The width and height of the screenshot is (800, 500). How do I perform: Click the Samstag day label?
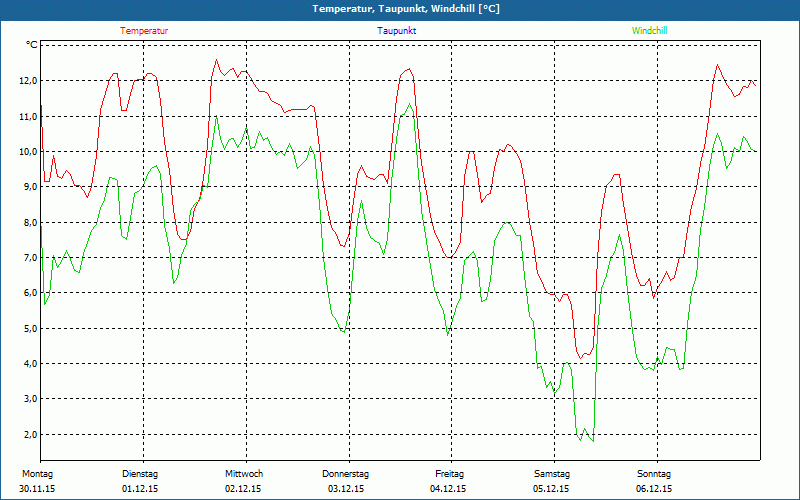pyautogui.click(x=552, y=474)
